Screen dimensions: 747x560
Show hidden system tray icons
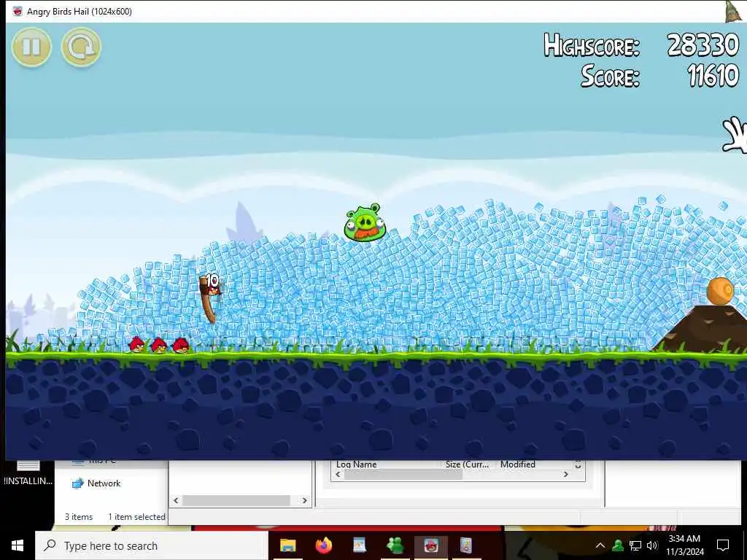coord(600,545)
